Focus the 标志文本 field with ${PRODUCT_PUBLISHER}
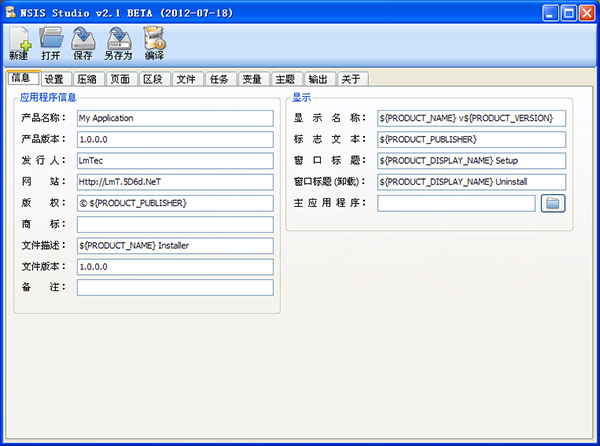The width and height of the screenshot is (600, 446). coord(471,139)
